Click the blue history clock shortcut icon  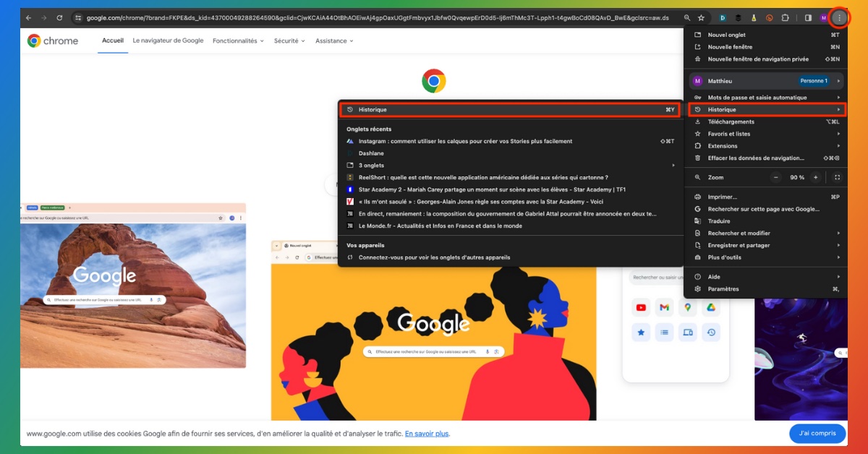click(711, 332)
